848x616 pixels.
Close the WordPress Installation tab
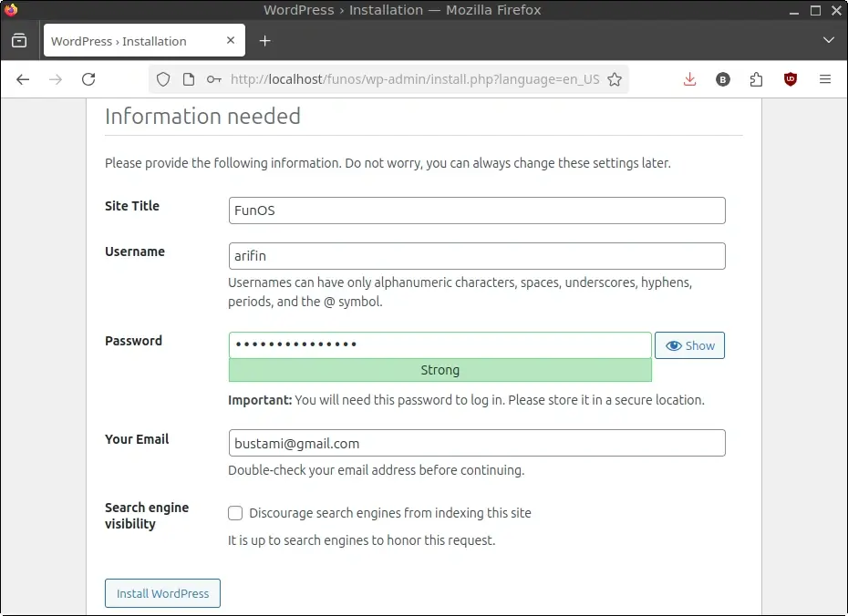click(231, 40)
